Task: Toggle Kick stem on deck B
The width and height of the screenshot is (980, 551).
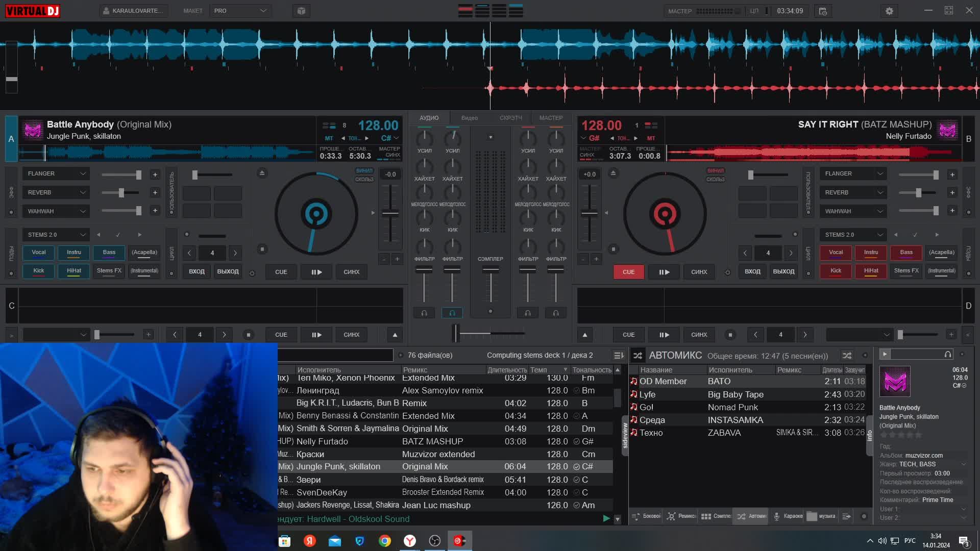Action: [x=836, y=271]
